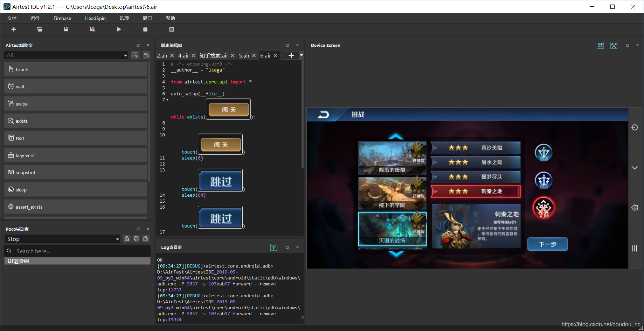Image resolution: width=644 pixels, height=331 pixels.
Task: Save the script with the floppy icon
Action: (66, 29)
